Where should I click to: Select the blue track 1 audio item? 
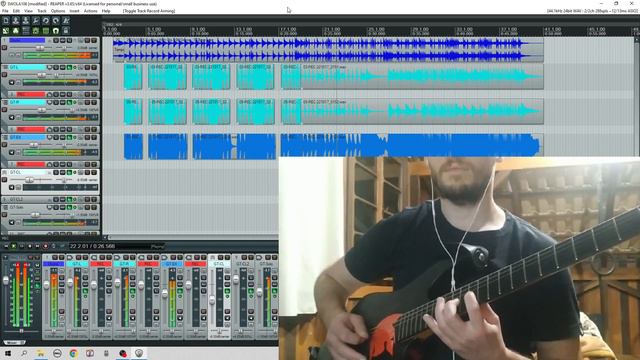[328, 50]
